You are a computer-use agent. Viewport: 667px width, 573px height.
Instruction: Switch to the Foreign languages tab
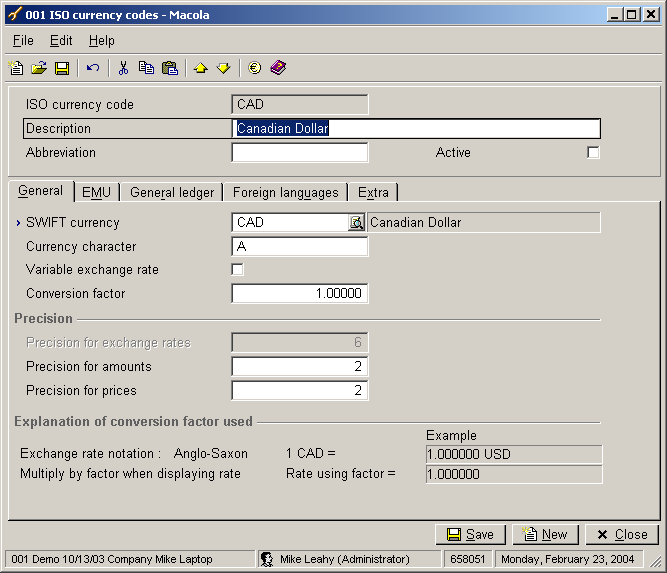pyautogui.click(x=285, y=192)
